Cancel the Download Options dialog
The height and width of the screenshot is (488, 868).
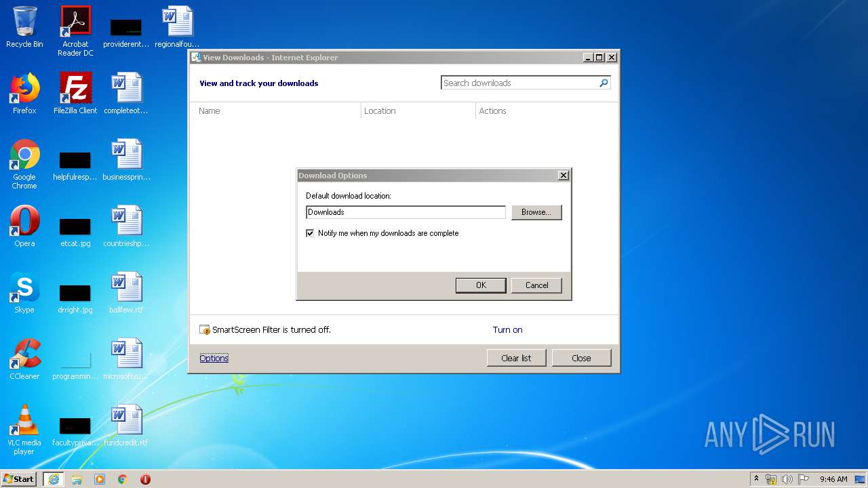pos(536,285)
